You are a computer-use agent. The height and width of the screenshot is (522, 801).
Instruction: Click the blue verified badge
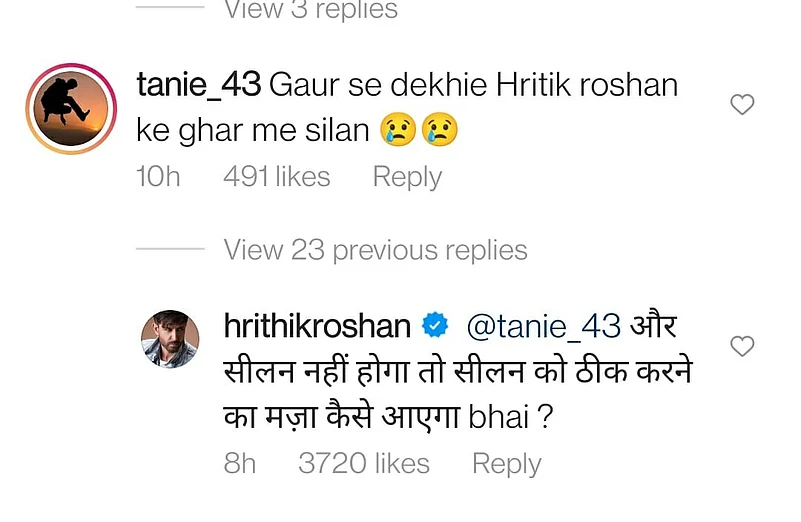(434, 326)
